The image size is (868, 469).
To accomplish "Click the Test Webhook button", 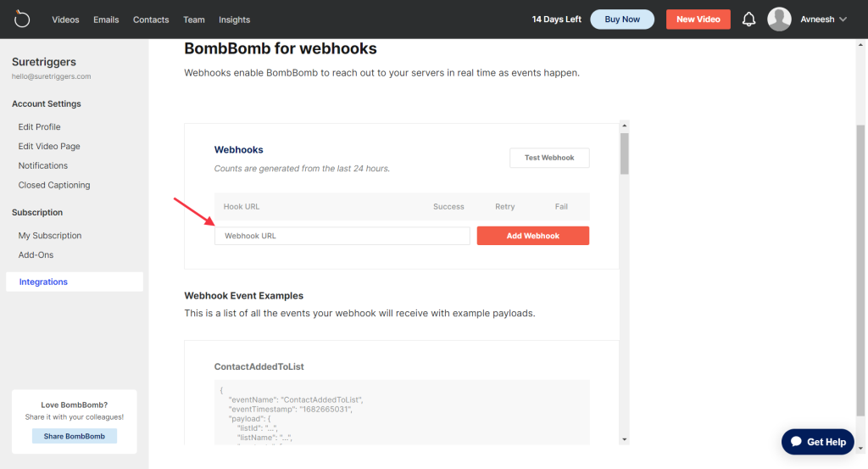I will (x=549, y=158).
